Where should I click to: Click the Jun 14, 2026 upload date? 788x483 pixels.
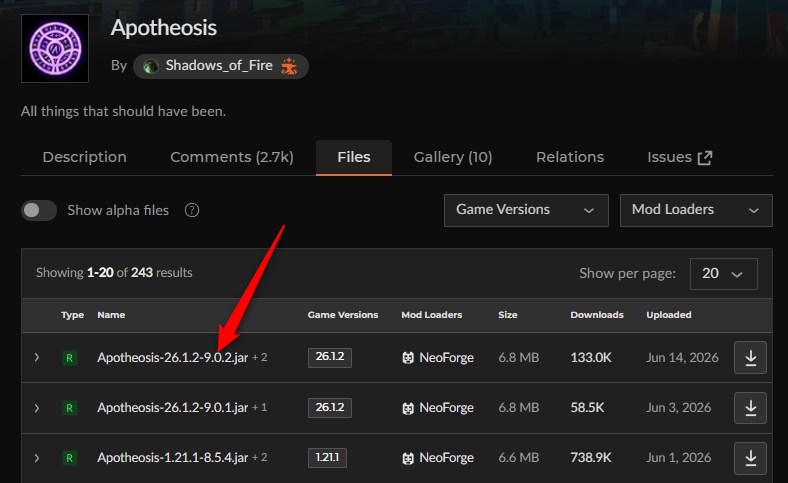pos(682,357)
